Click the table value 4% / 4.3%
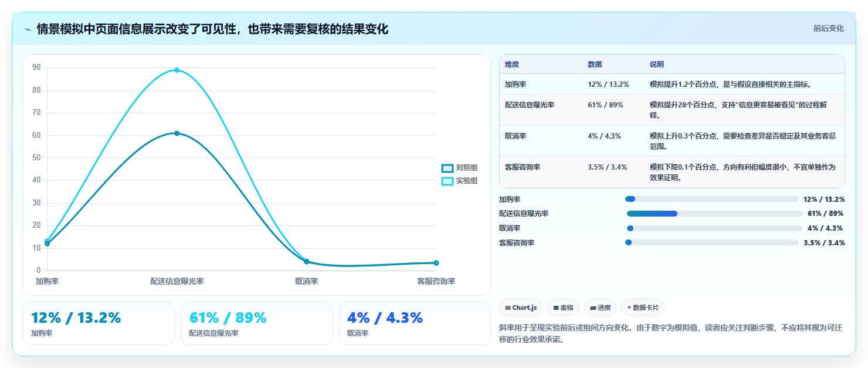 point(604,136)
